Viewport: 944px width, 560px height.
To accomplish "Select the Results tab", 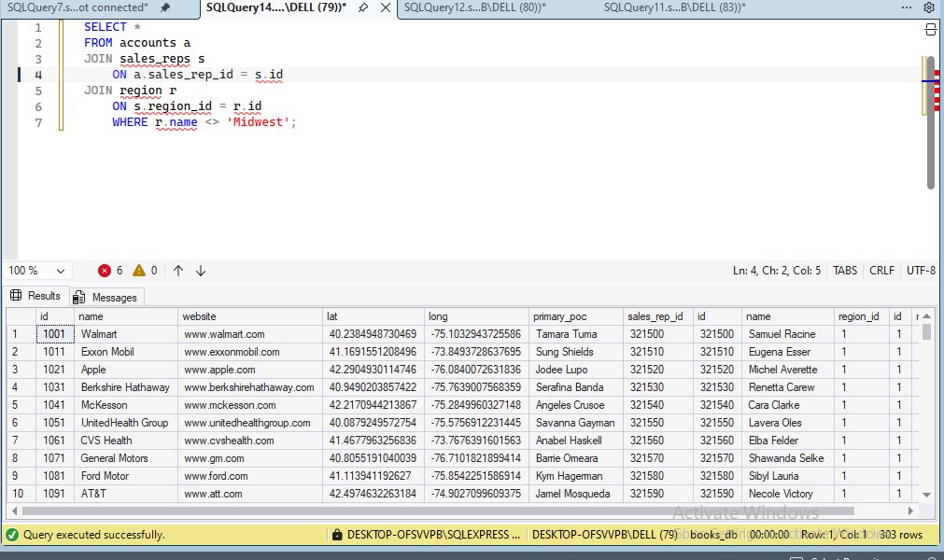I will pyautogui.click(x=35, y=296).
